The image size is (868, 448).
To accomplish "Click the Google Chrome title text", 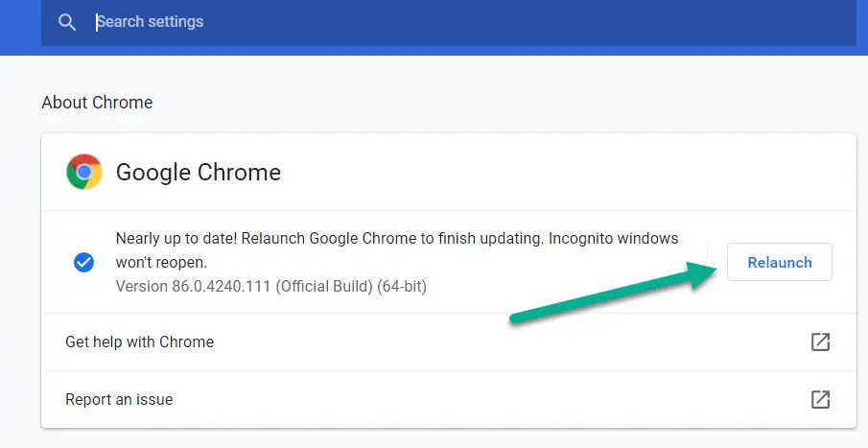I will coord(199,173).
